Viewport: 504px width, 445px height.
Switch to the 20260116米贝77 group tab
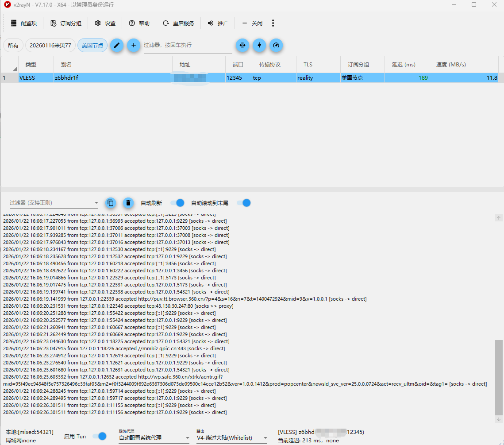[x=50, y=45]
